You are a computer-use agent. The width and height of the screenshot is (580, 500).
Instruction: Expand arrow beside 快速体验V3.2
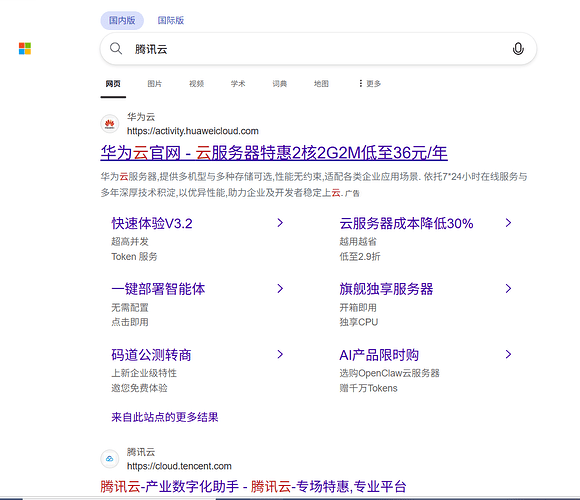coord(280,223)
